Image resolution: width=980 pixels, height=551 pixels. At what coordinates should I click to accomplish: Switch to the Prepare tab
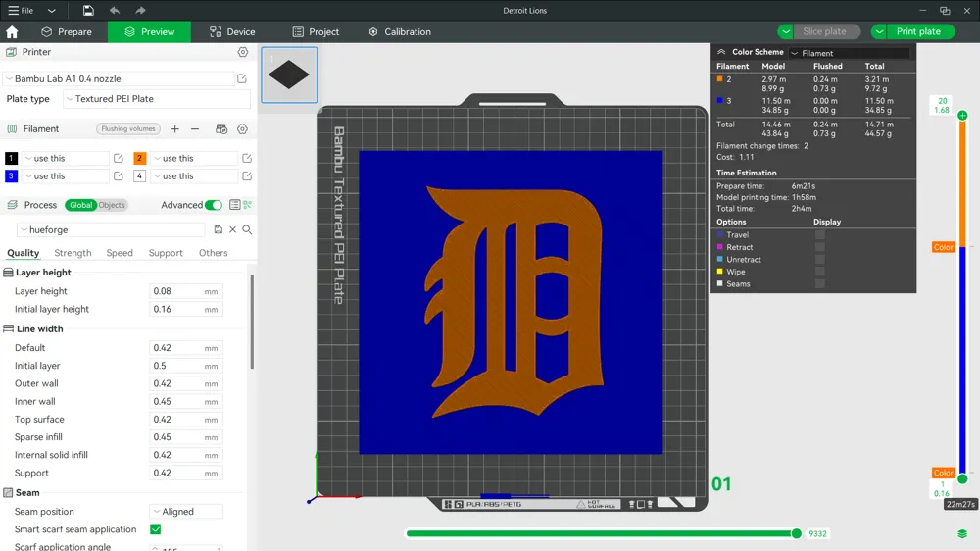[x=67, y=32]
